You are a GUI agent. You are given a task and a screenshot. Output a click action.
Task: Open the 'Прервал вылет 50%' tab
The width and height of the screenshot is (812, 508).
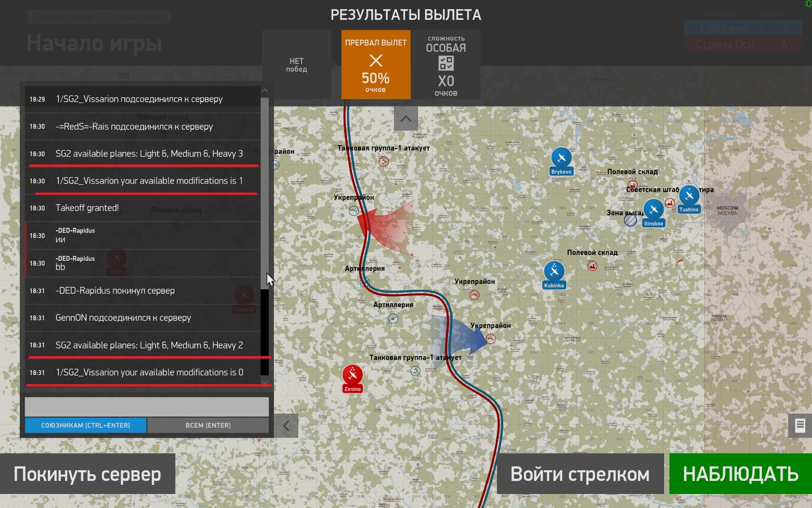[x=376, y=65]
